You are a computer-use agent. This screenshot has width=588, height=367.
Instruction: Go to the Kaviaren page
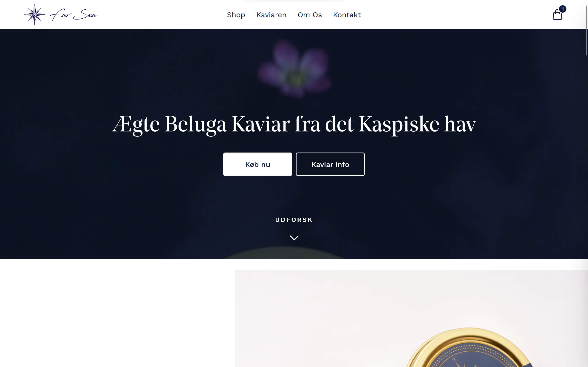click(x=271, y=15)
